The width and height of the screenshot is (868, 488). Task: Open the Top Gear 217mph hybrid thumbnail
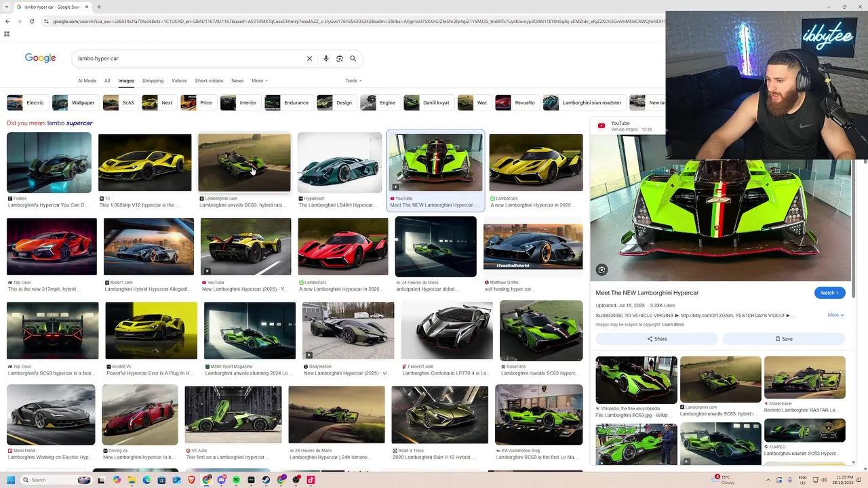52,247
